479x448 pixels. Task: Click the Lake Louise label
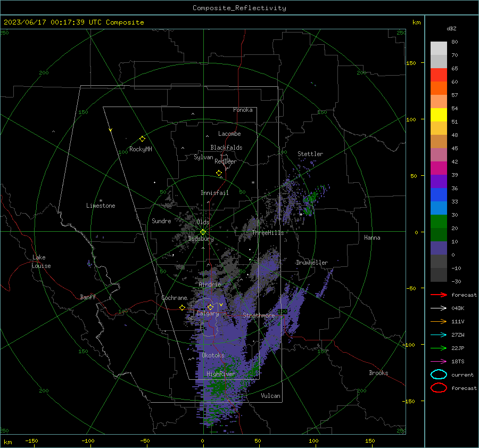coord(41,262)
